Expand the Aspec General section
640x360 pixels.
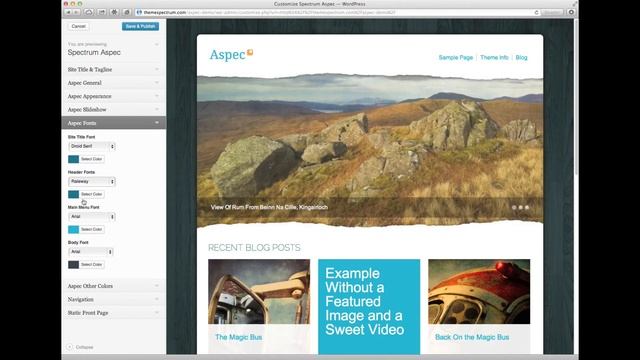pyautogui.click(x=113, y=83)
